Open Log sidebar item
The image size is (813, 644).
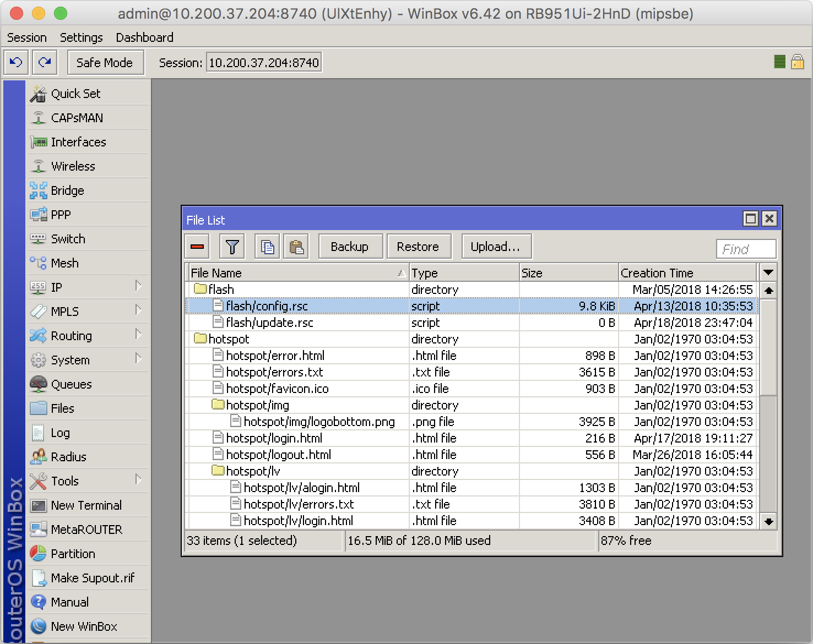point(89,433)
